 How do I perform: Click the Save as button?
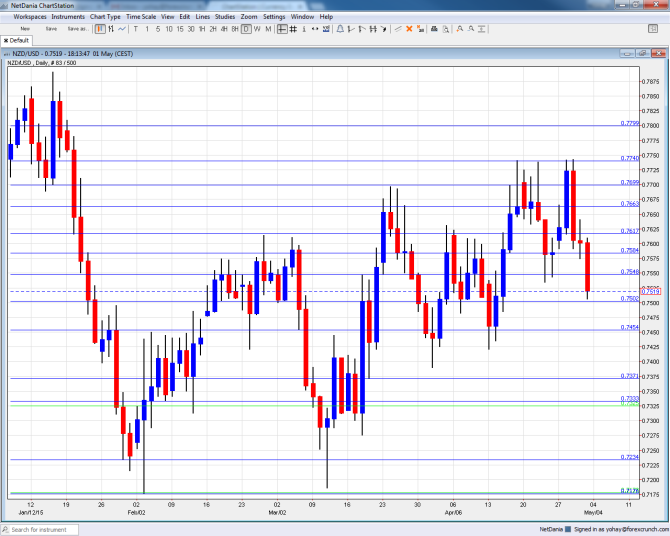(78, 29)
